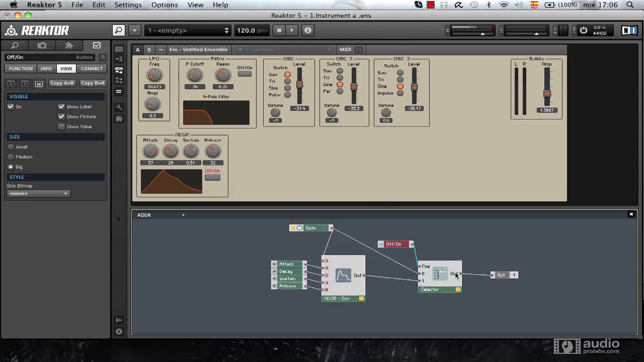Uncheck the Show Label checkbox
This screenshot has height=362, width=644.
click(x=61, y=107)
